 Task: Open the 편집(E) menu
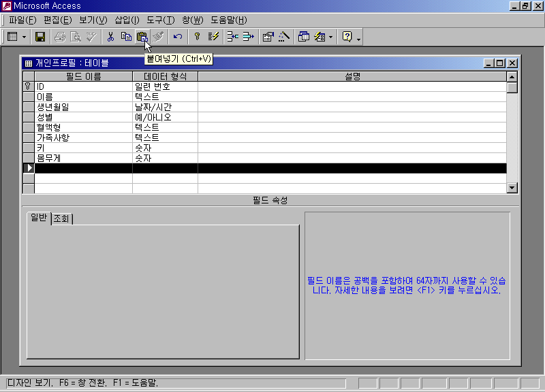click(x=57, y=20)
